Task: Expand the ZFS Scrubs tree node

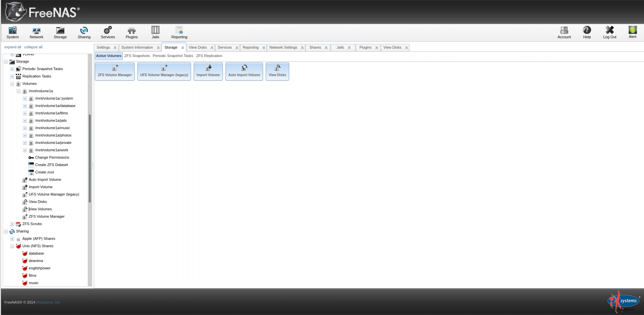Action: [12, 224]
